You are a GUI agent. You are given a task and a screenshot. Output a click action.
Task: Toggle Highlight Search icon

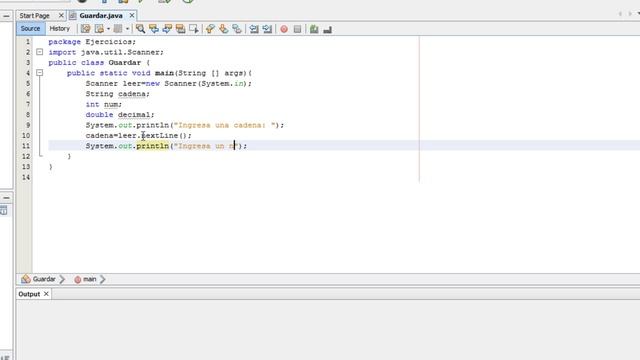(180, 29)
